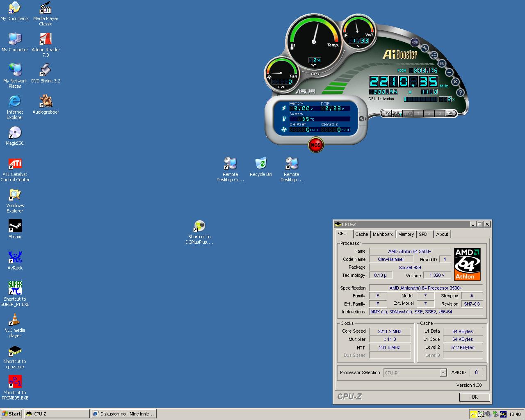The image size is (525, 420).
Task: Click AI Booster tuning panel toolbar icon
Action: [x=397, y=114]
